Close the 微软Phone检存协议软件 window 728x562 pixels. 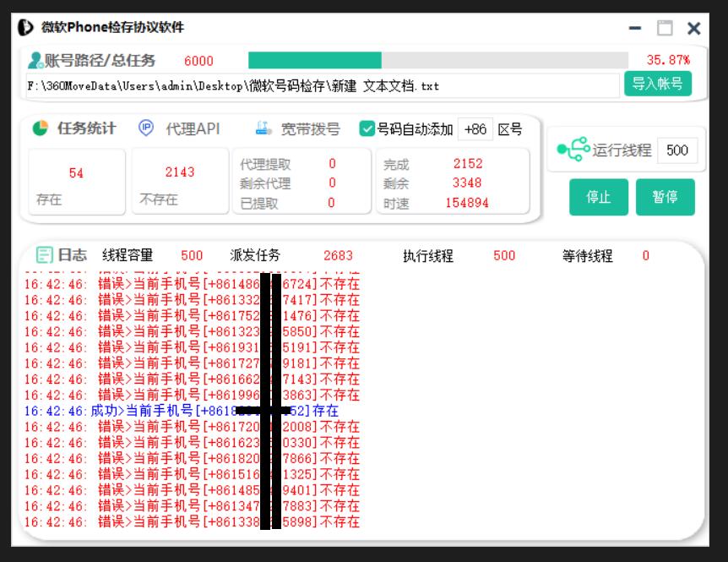tap(693, 29)
